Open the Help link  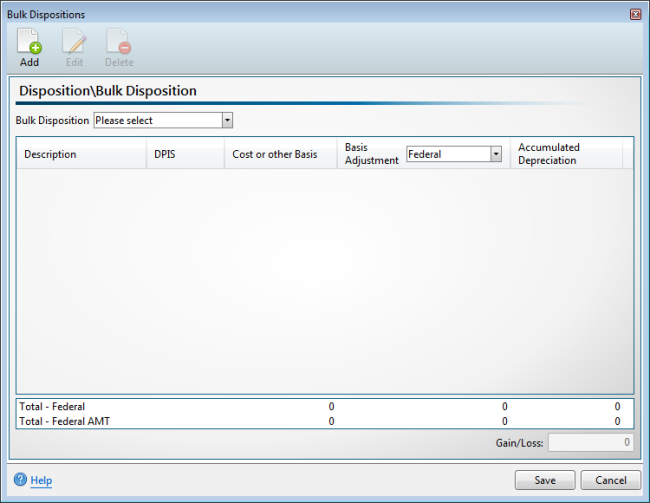(x=41, y=481)
